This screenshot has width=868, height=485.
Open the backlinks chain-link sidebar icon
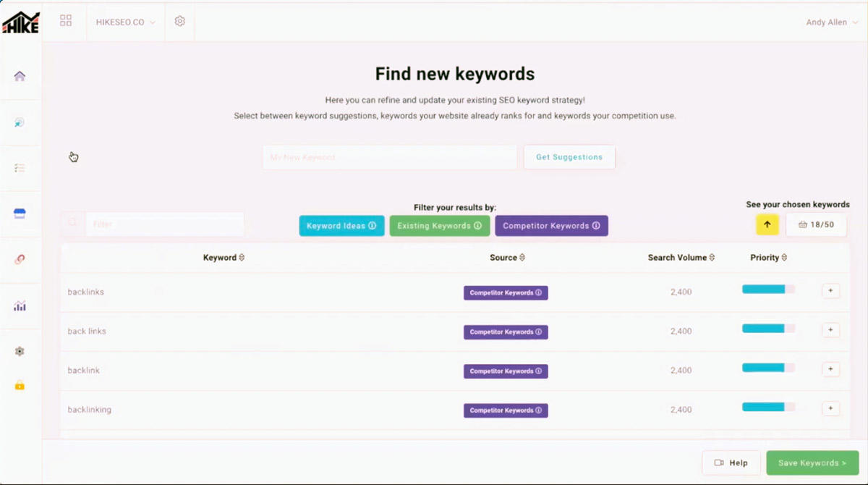pyautogui.click(x=20, y=259)
